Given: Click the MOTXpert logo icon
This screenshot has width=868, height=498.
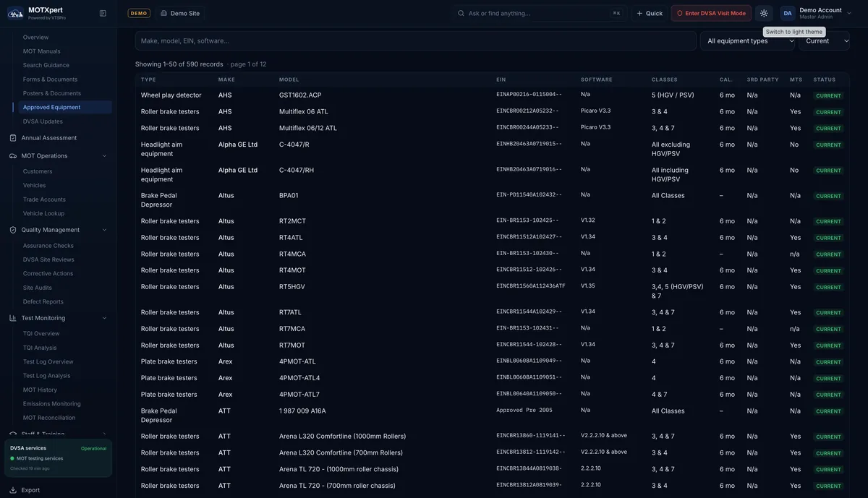Looking at the screenshot, I should [15, 13].
